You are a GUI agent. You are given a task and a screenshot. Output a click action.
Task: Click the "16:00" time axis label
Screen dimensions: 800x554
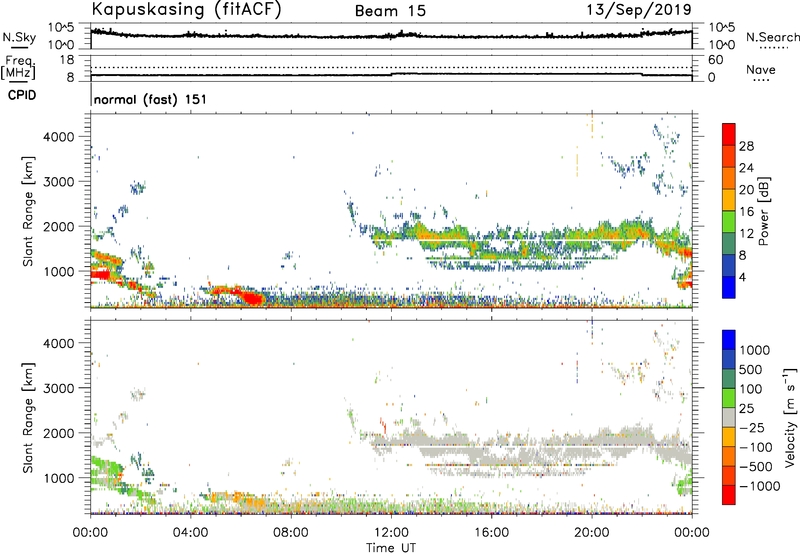click(491, 533)
